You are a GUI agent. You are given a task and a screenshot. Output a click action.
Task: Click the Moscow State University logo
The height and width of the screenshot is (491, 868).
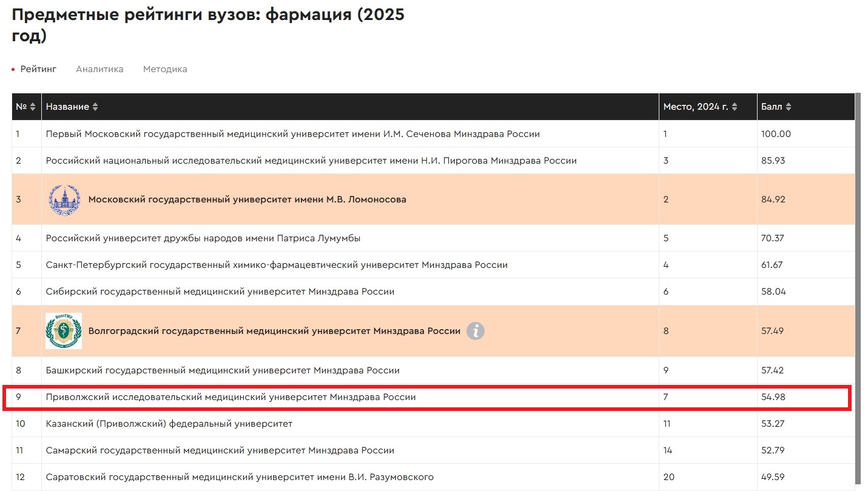64,199
